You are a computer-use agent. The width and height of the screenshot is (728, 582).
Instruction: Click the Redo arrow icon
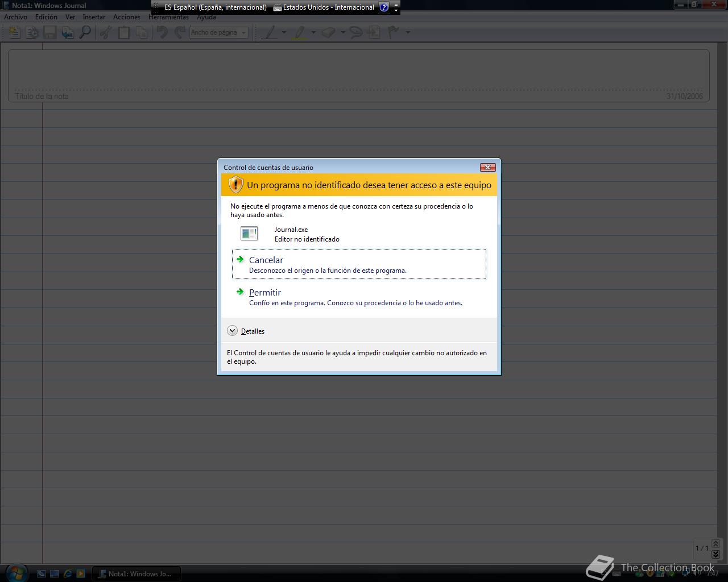click(x=180, y=32)
